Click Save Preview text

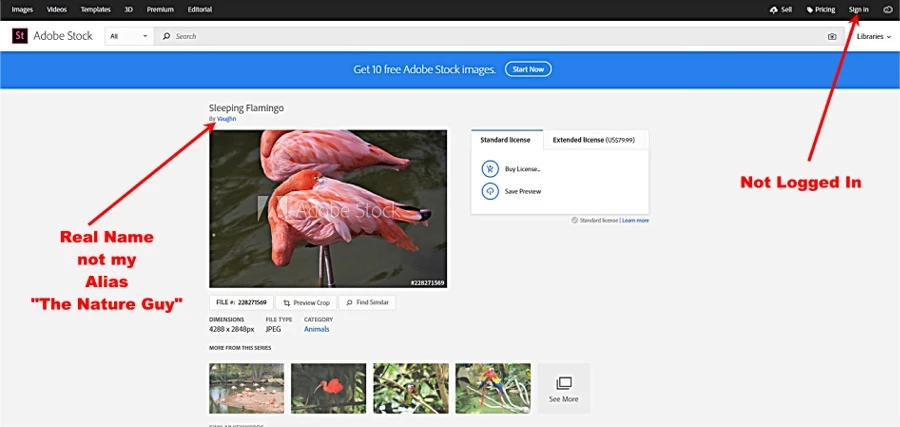click(x=523, y=192)
